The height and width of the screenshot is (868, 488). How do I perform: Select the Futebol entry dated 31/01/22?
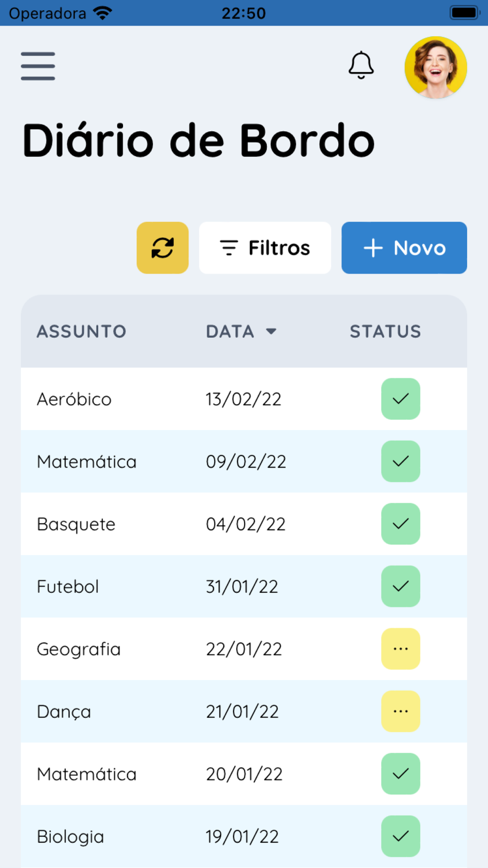tap(244, 586)
